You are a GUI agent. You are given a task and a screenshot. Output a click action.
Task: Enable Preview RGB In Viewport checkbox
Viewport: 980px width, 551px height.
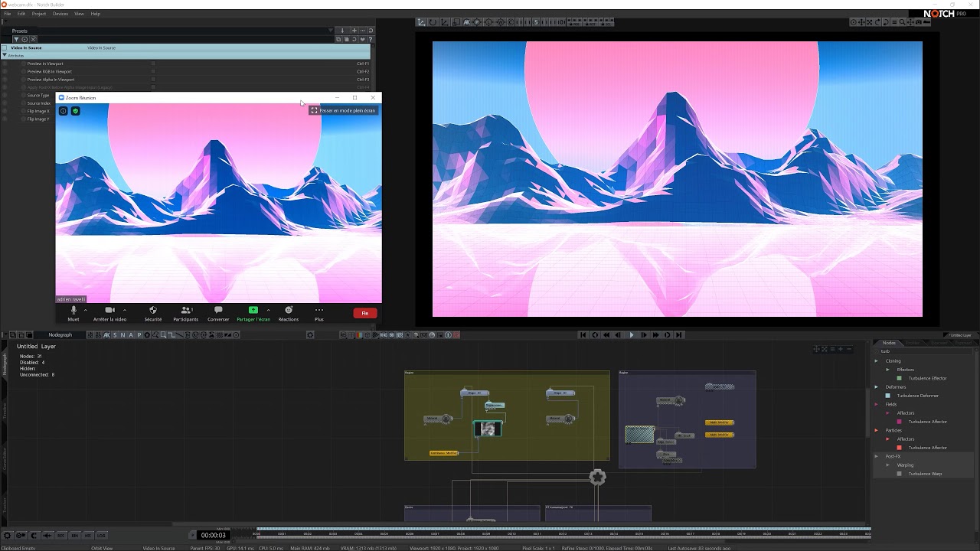pyautogui.click(x=153, y=71)
